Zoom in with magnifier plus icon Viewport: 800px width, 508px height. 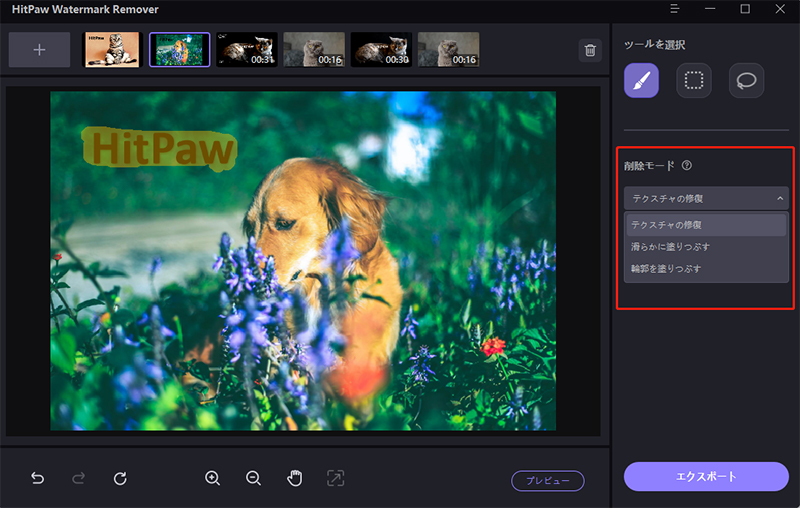click(212, 478)
